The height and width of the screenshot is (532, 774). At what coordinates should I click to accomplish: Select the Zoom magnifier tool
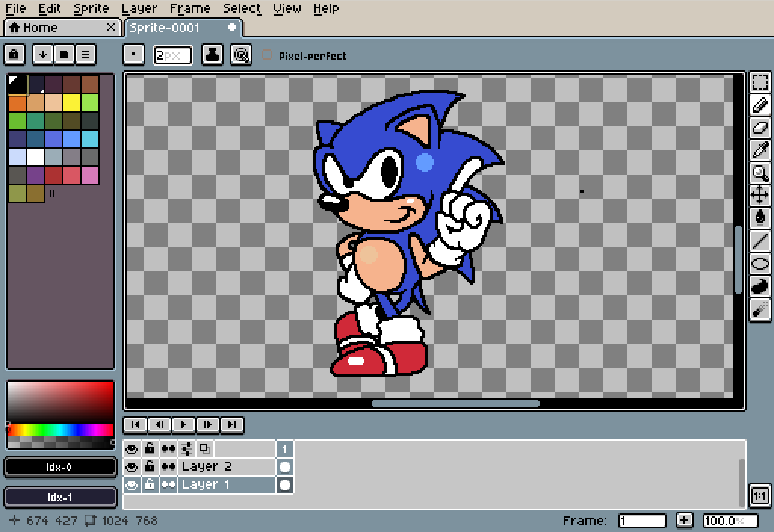point(760,173)
